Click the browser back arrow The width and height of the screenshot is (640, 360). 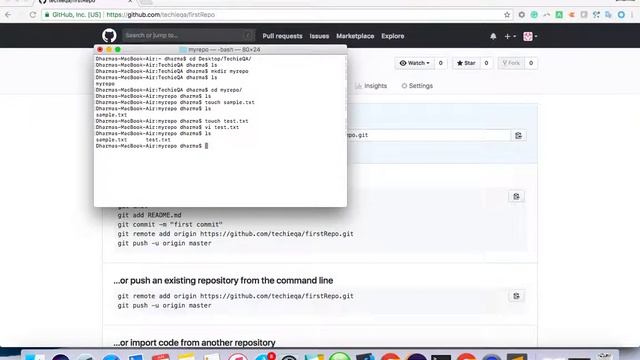8,15
